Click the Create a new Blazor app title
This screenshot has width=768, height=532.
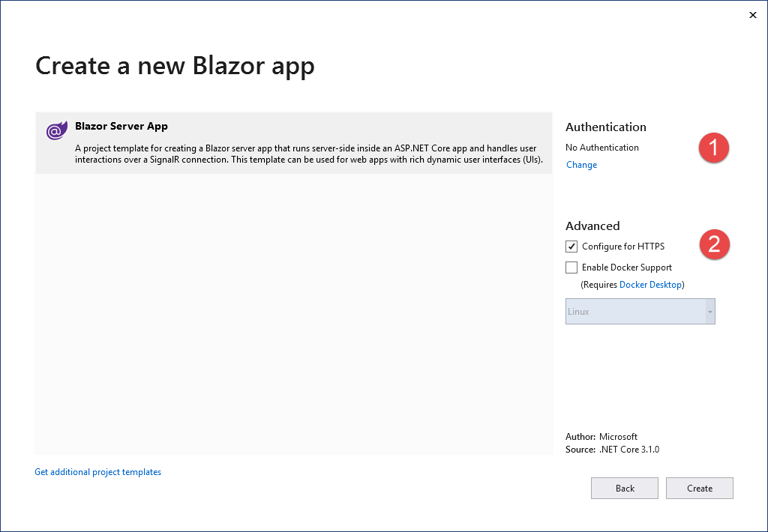(x=175, y=66)
